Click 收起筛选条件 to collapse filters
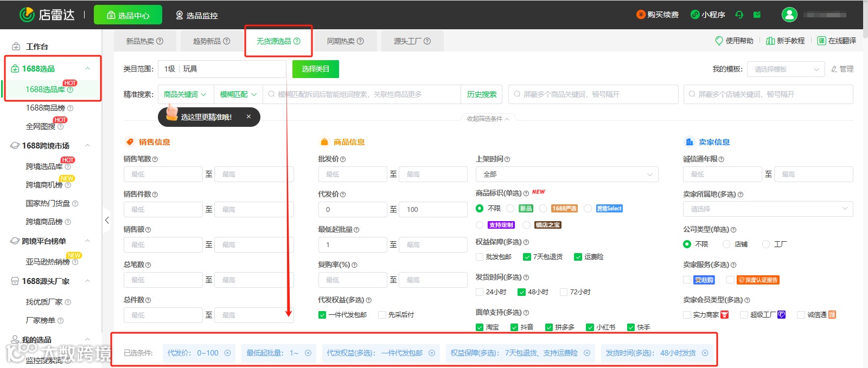Screen dimensions: 868x368 point(488,119)
